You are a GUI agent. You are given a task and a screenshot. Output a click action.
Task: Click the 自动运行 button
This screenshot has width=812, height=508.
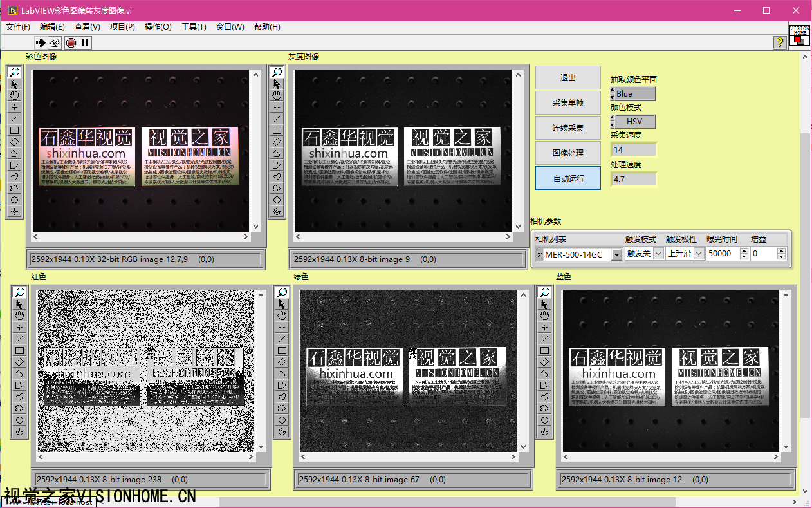568,178
